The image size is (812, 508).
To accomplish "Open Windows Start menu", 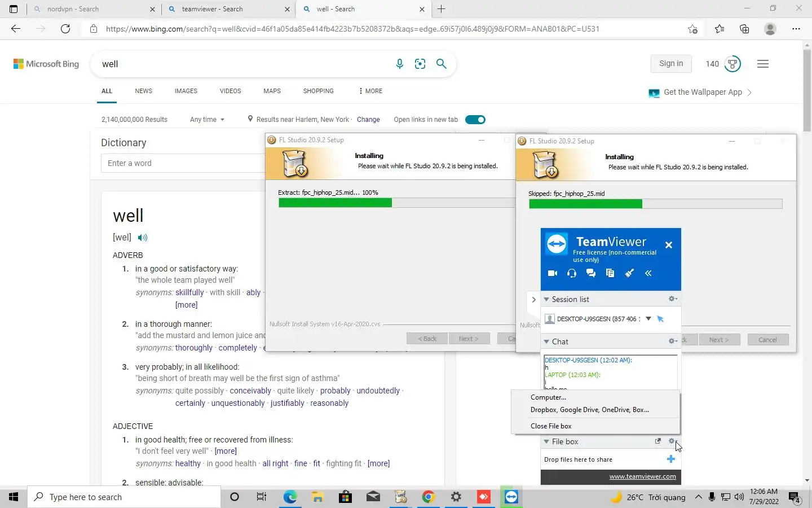I will (14, 497).
